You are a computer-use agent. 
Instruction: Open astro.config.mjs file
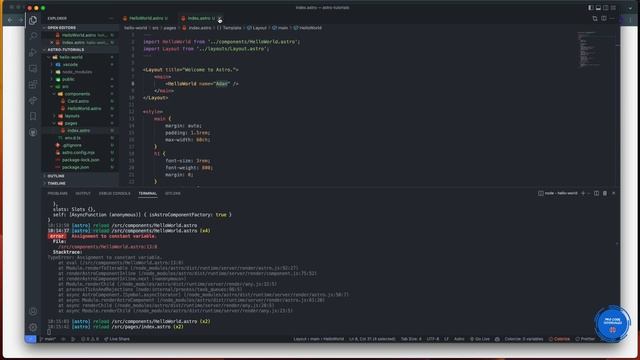[x=78, y=153]
